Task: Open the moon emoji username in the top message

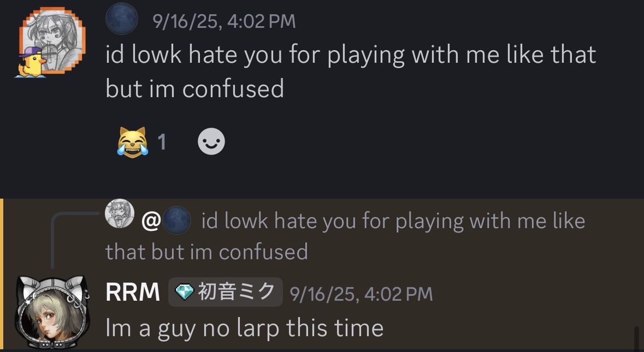Action: coord(122,19)
